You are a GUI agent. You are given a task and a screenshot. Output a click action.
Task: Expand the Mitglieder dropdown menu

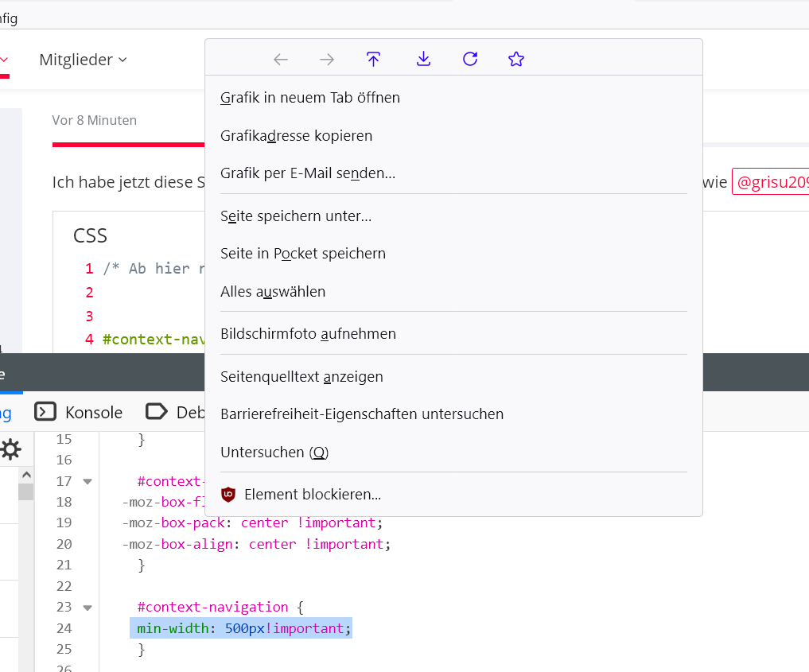click(84, 60)
